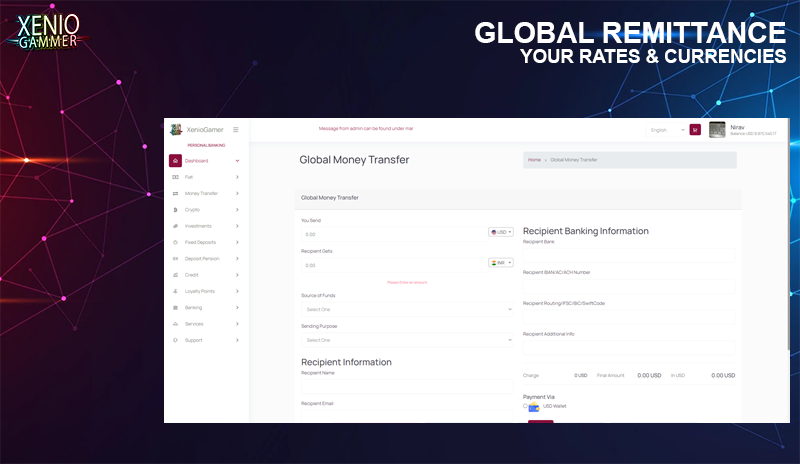
Task: Expand the Money Transfer menu chevron
Action: pyautogui.click(x=237, y=193)
